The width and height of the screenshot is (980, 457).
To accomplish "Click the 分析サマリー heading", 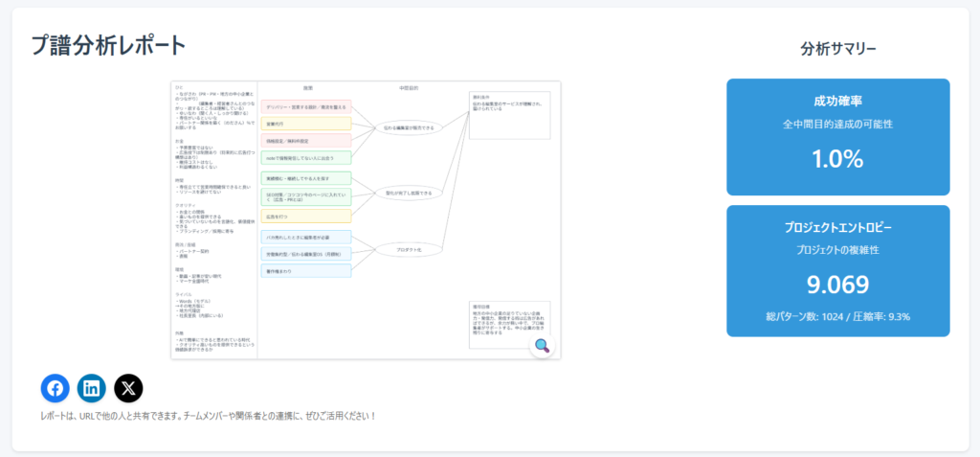I will [838, 50].
